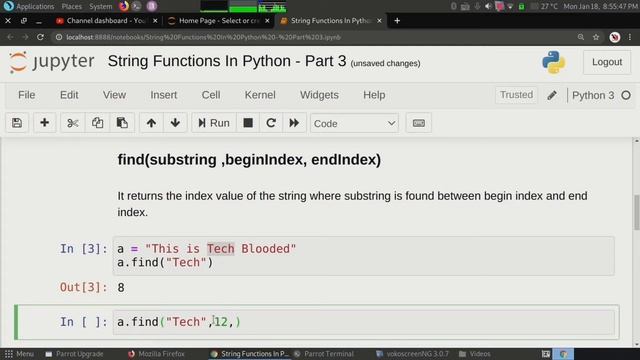Screen dimensions: 640x360
Task: Restart the kernel icon
Action: click(271, 123)
